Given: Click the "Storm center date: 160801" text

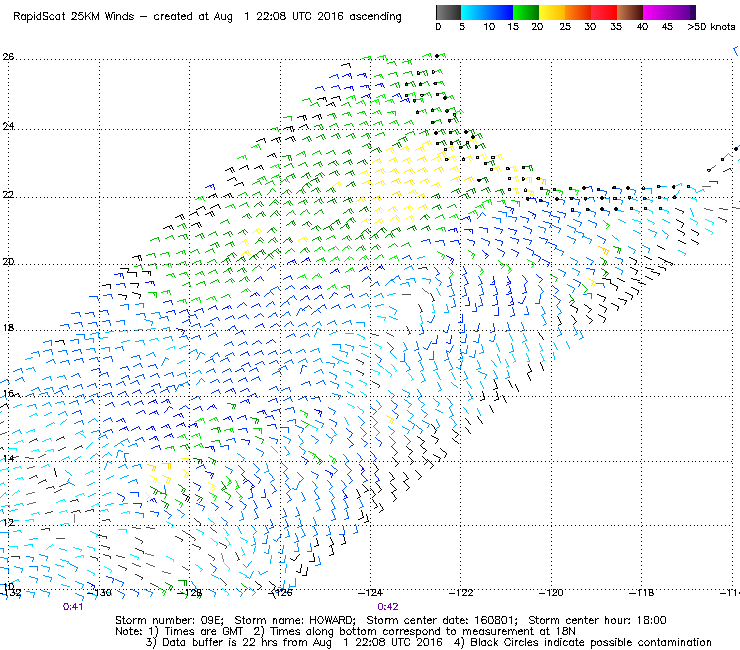Looking at the screenshot, I should point(442,620).
